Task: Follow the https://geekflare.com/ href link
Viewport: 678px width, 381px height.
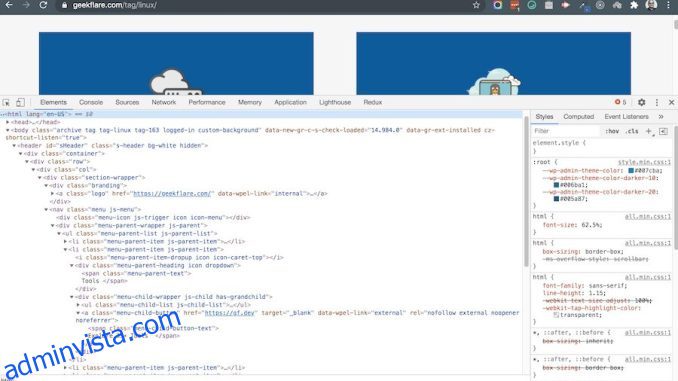Action: (x=172, y=193)
